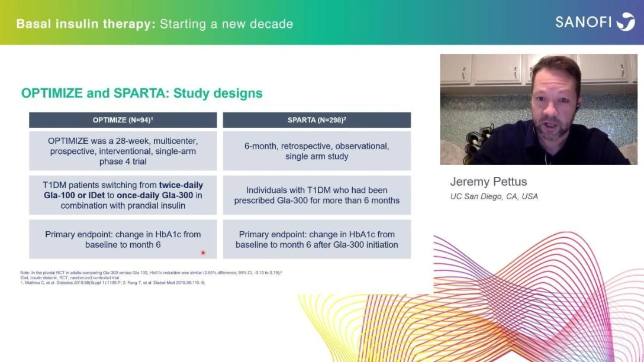Click the "after Gla-300 initiation" SPARTA primary endpoint cell

click(317, 240)
